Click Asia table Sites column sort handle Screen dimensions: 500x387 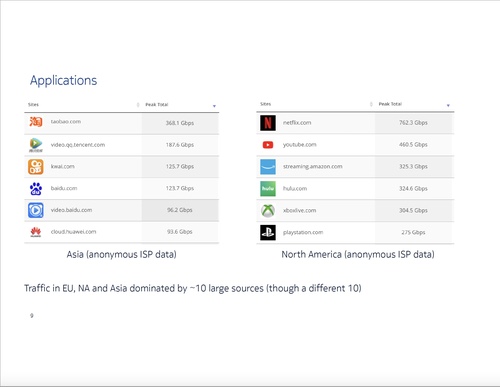click(x=138, y=105)
